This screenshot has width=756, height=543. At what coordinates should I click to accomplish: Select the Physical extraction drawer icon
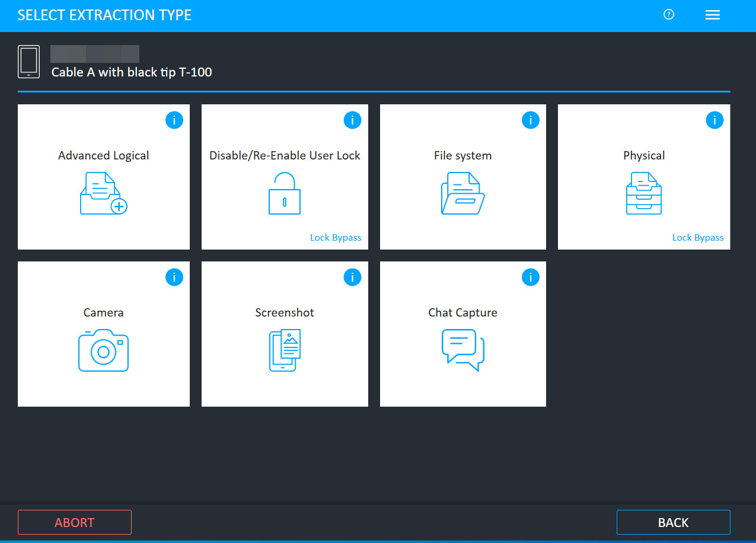[x=644, y=193]
